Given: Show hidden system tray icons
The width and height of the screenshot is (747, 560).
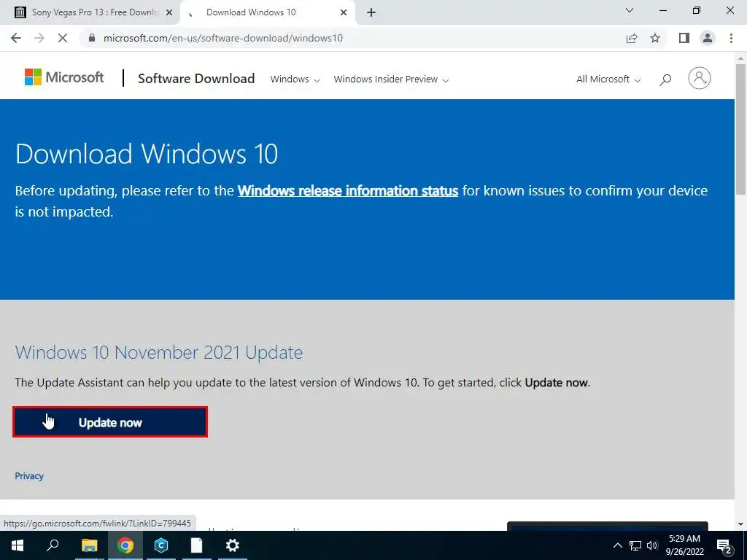Looking at the screenshot, I should (x=617, y=545).
